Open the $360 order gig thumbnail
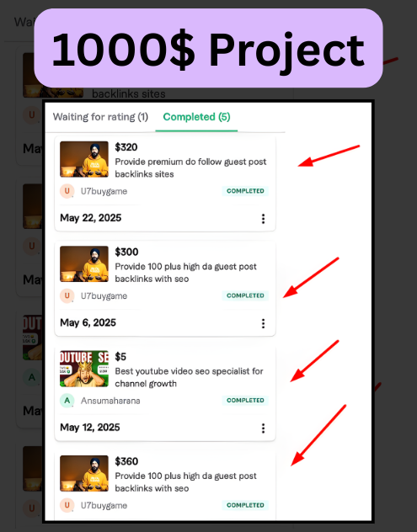 click(84, 474)
